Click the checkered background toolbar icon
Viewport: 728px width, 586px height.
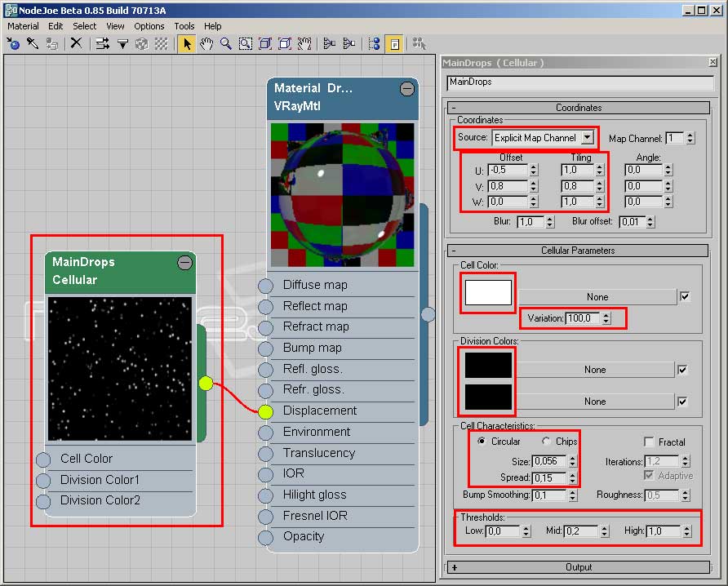[x=162, y=43]
